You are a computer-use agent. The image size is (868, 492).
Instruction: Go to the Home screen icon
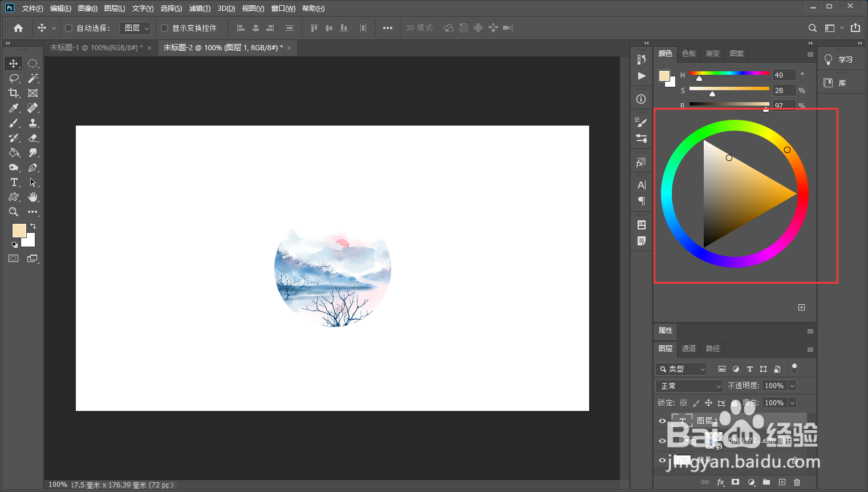pos(18,28)
